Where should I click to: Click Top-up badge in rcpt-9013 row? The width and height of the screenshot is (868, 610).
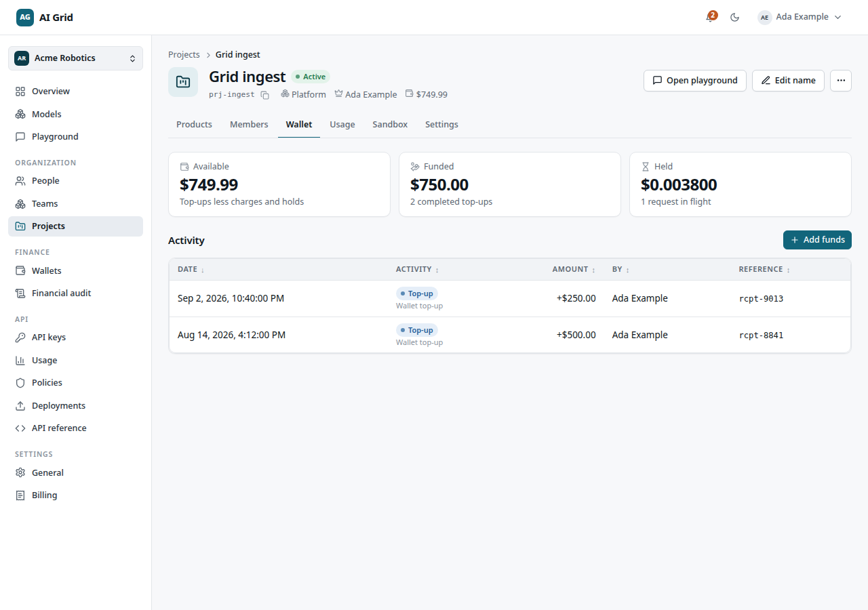click(417, 293)
